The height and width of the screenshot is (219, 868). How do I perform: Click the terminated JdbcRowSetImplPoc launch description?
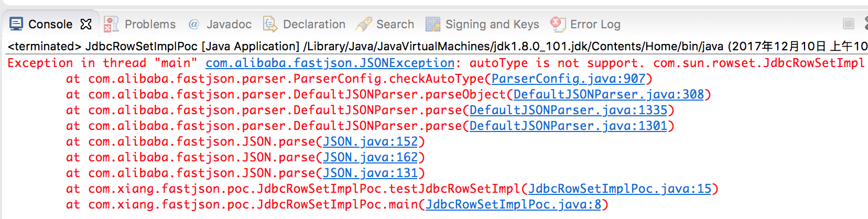[x=437, y=46]
